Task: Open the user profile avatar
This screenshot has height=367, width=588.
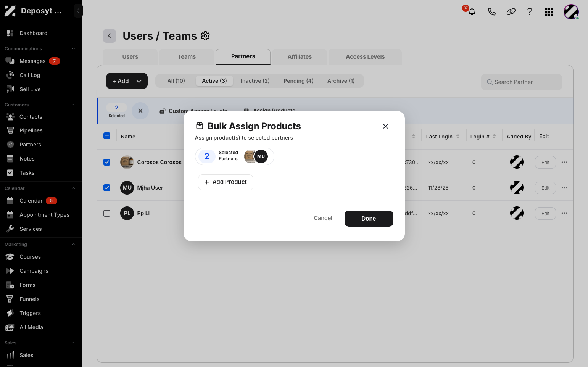Action: (x=571, y=12)
